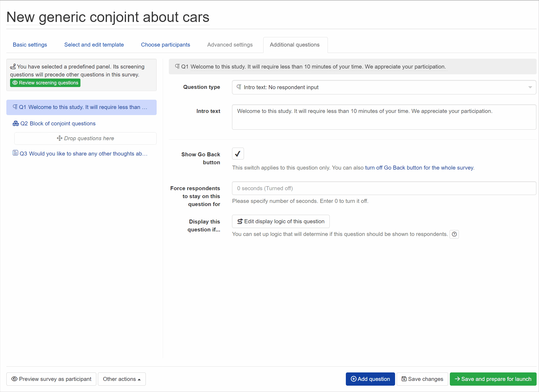The height and width of the screenshot is (392, 539).
Task: Open the Other actions menu
Action: pyautogui.click(x=122, y=379)
